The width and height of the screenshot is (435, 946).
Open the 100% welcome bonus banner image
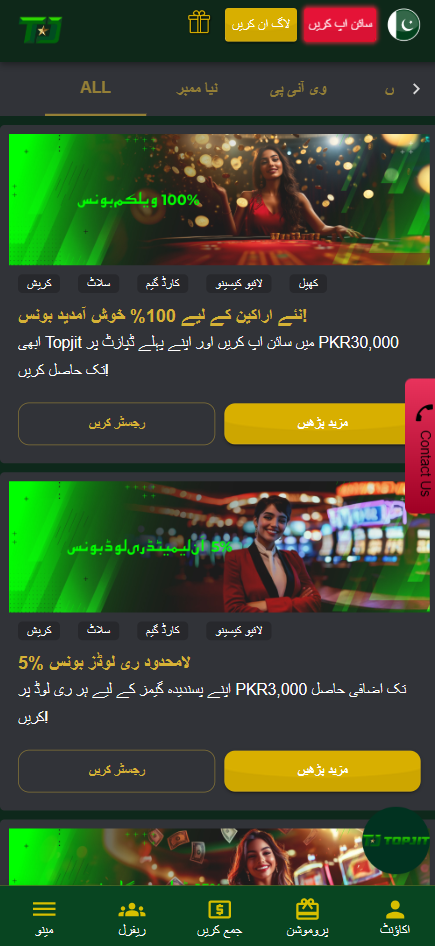click(x=220, y=200)
